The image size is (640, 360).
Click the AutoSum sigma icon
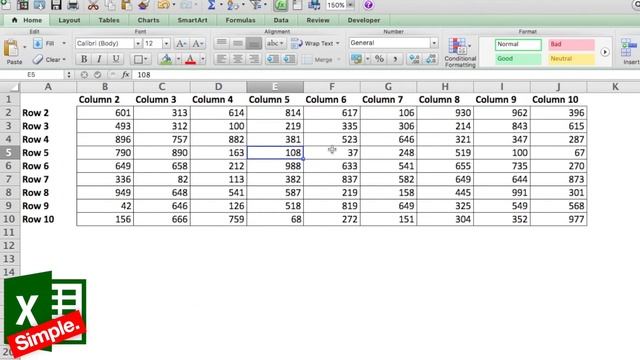211,5
